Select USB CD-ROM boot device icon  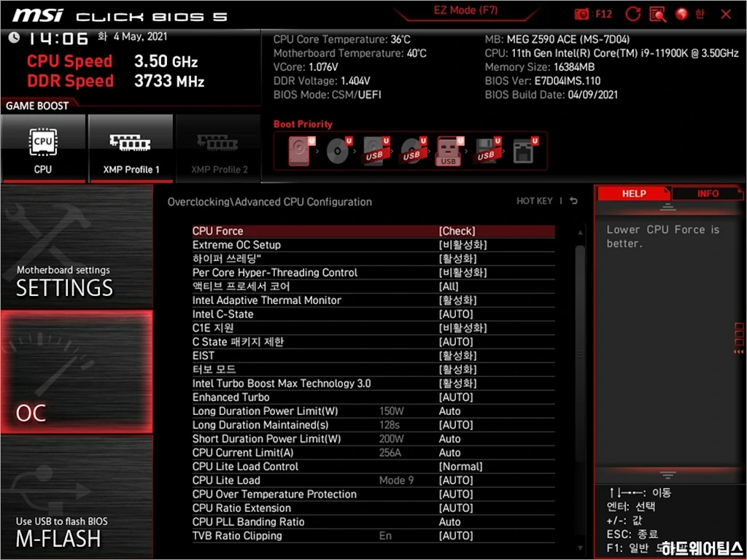tap(413, 150)
